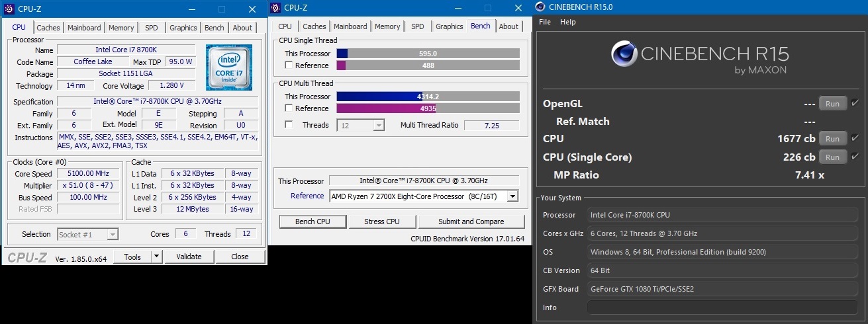
Task: Select the Bench tab in left CPU-Z window
Action: 215,28
